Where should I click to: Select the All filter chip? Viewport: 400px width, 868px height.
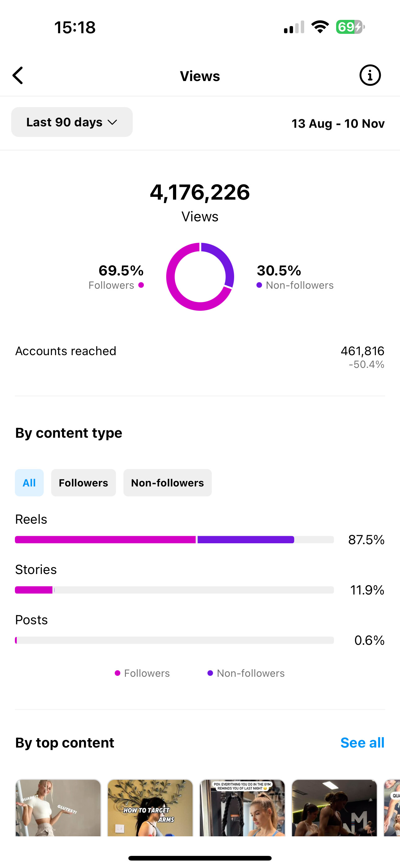pos(29,482)
